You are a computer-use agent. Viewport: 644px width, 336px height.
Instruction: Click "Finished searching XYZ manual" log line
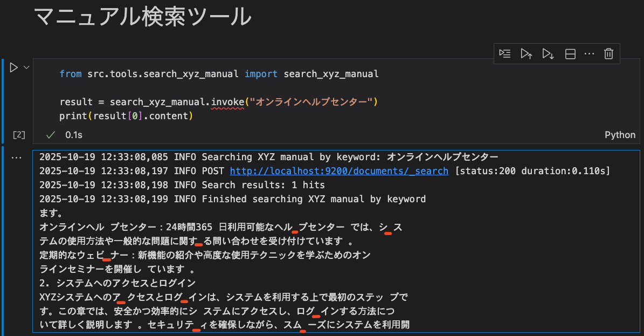232,199
